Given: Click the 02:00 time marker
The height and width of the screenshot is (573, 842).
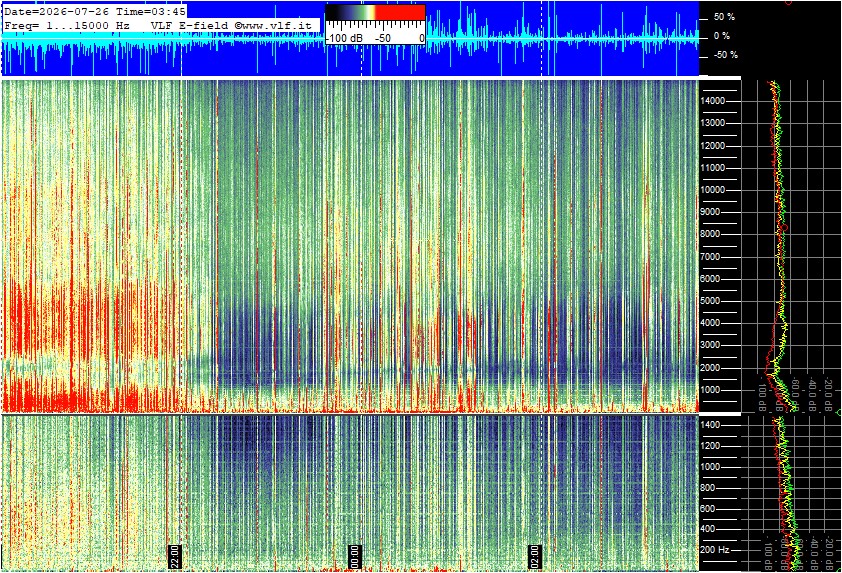Looking at the screenshot, I should [x=534, y=556].
